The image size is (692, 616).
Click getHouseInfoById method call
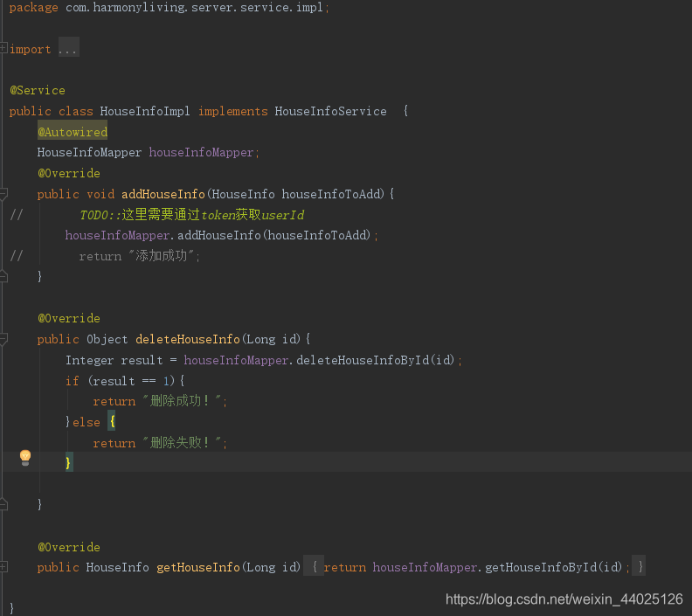(541, 567)
